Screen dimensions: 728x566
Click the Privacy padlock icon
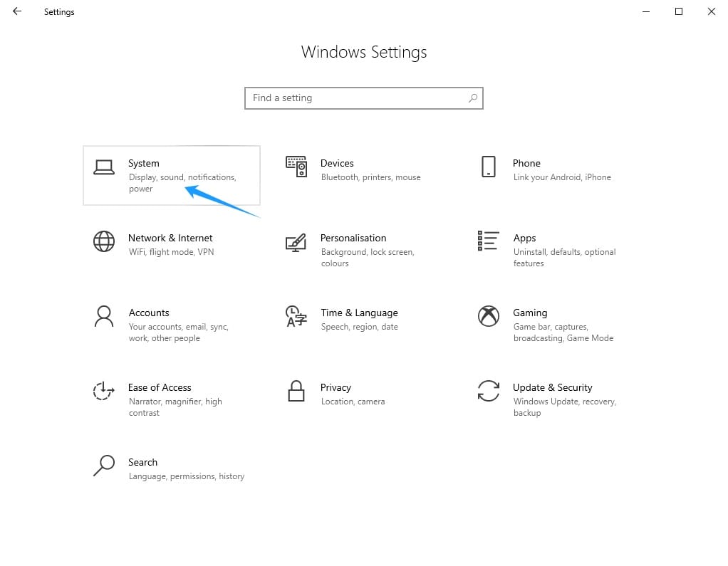pyautogui.click(x=296, y=391)
